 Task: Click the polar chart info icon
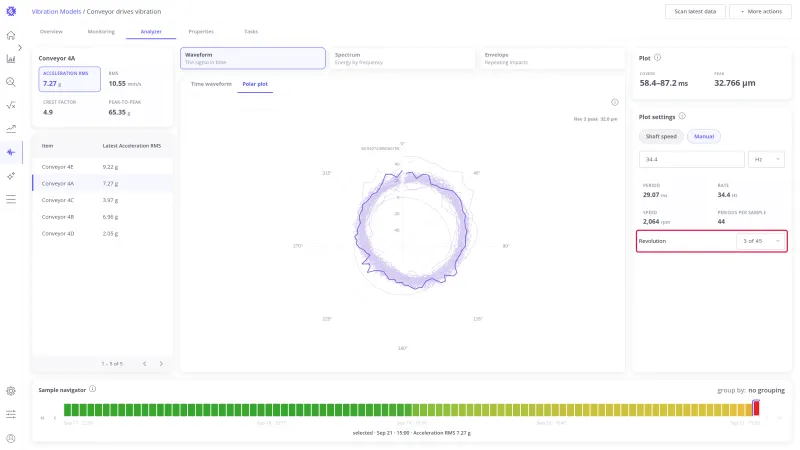click(615, 103)
